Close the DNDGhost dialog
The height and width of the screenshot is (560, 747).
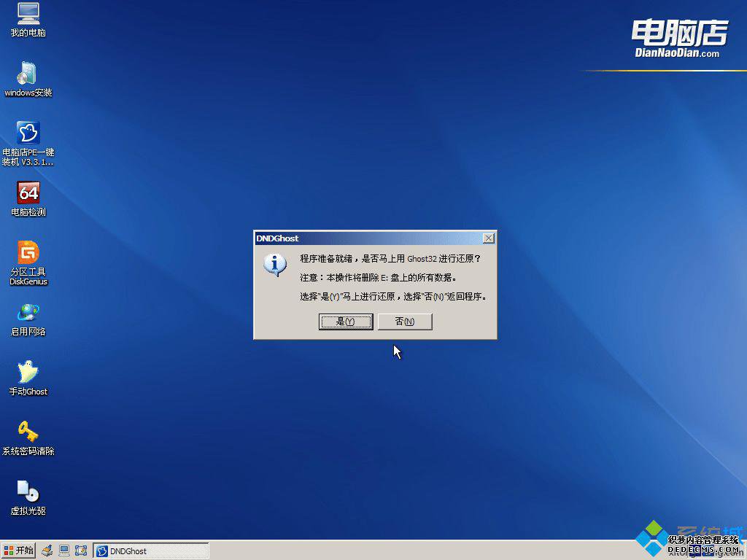[x=488, y=238]
